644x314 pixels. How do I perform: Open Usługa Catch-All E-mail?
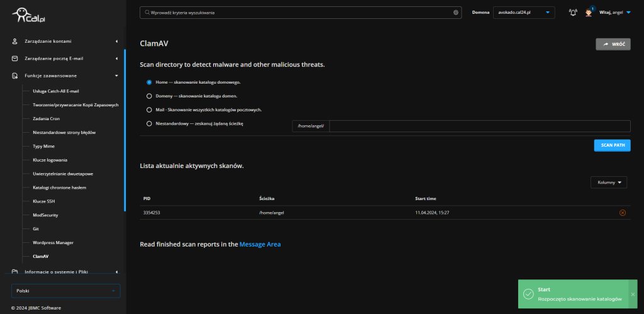tap(56, 91)
